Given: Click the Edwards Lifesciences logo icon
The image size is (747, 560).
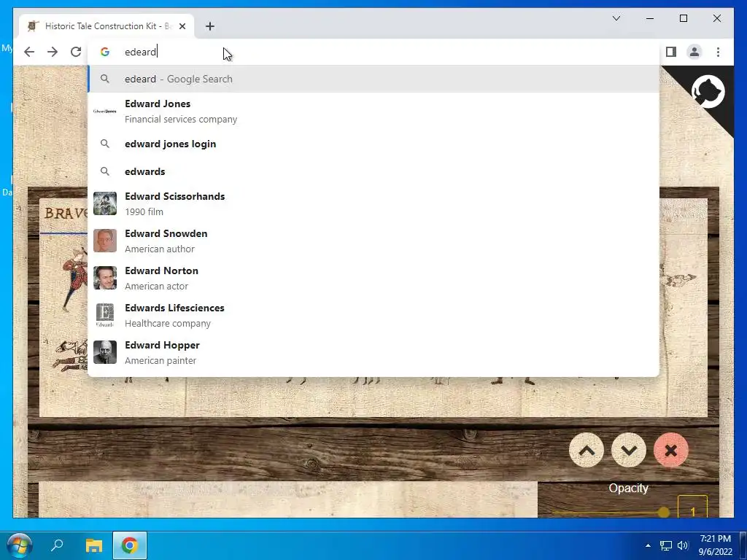Looking at the screenshot, I should click(x=105, y=315).
